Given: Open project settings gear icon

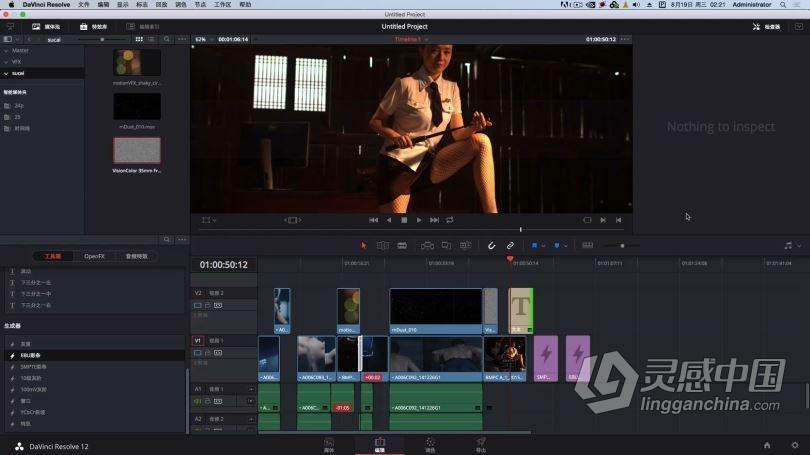Looking at the screenshot, I should (795, 445).
